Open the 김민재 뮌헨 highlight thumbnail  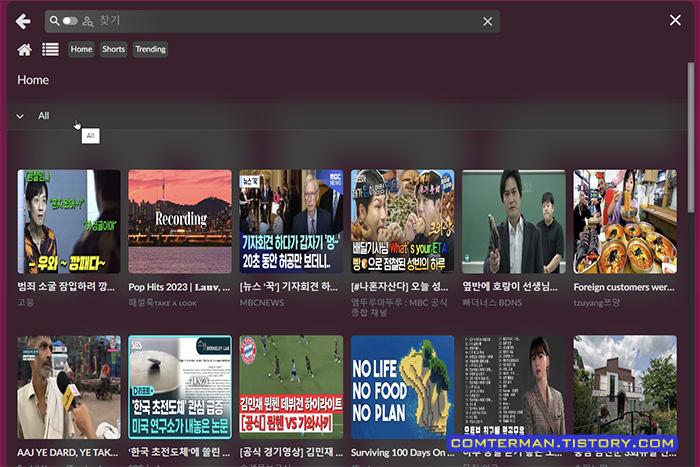tap(291, 387)
